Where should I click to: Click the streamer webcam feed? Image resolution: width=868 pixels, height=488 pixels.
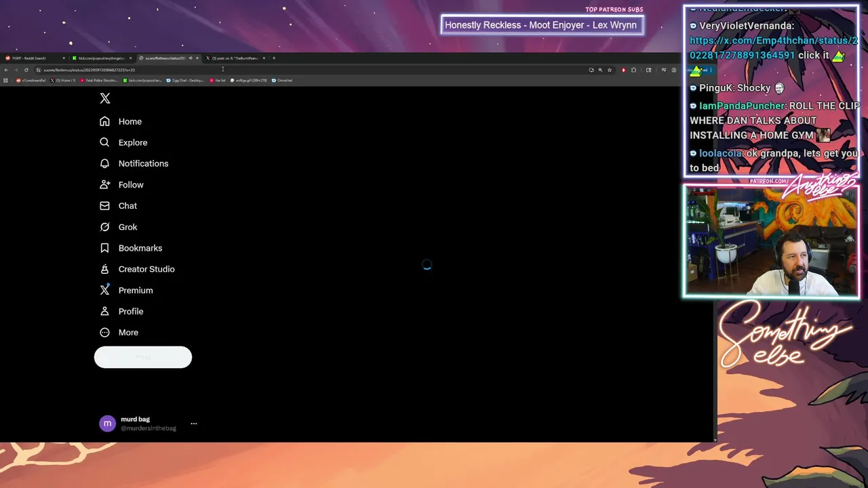(x=771, y=241)
